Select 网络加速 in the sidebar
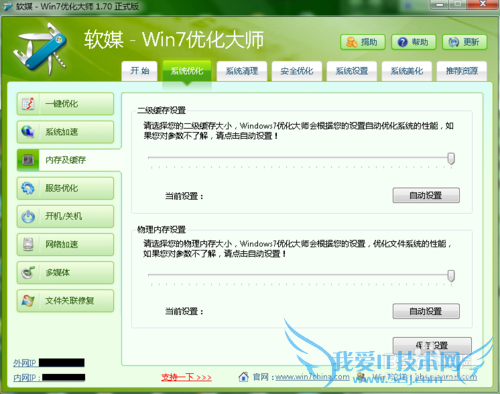This screenshot has height=394, width=500. click(x=65, y=244)
